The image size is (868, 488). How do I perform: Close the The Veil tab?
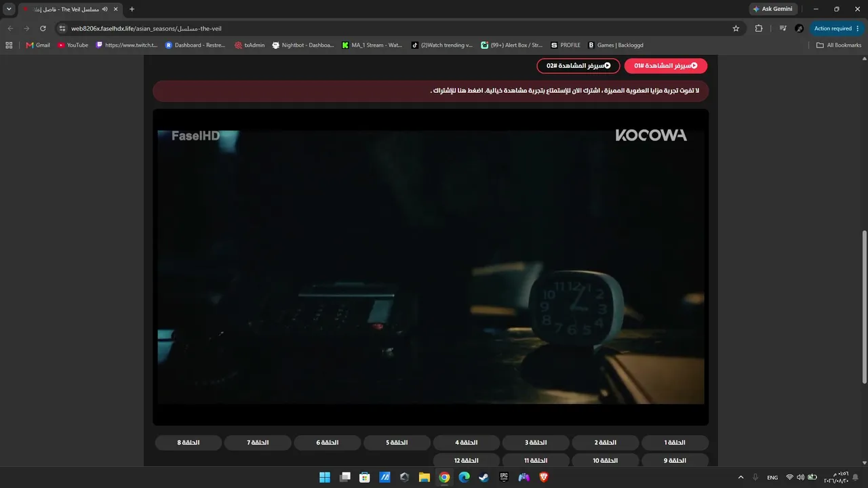click(x=115, y=9)
